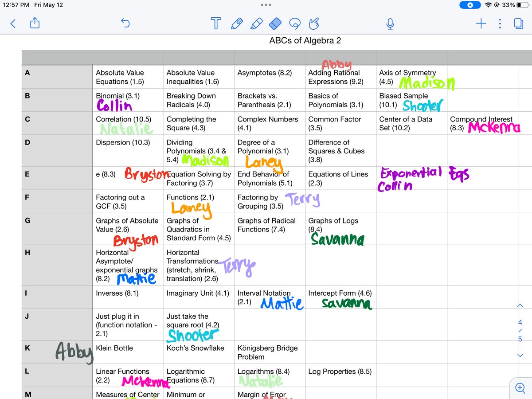Tap the Wi-Fi status icon
The width and height of the screenshot is (532, 399).
(x=489, y=5)
